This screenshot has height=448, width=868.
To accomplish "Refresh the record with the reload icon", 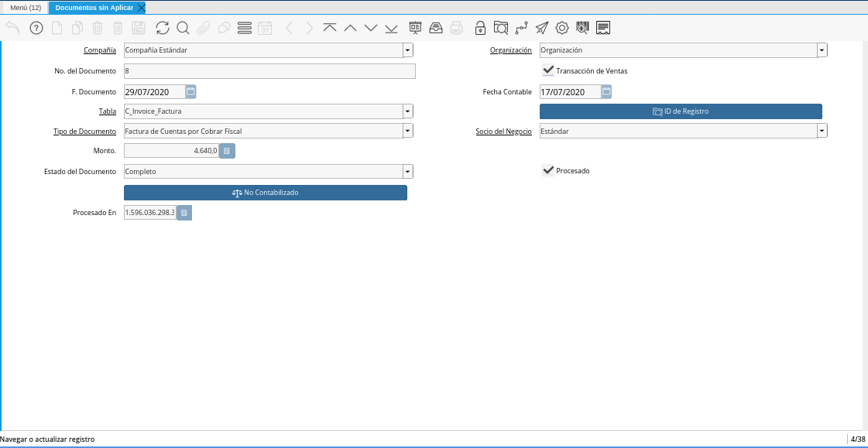I will click(162, 28).
